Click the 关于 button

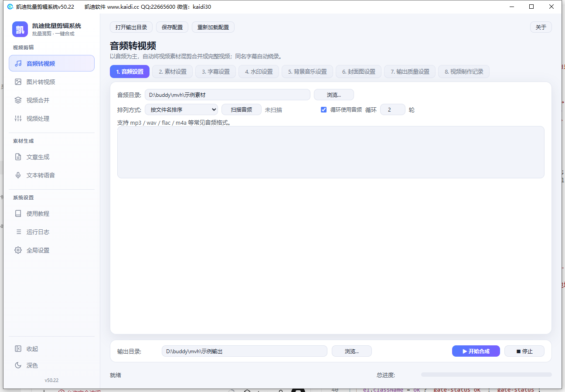pyautogui.click(x=541, y=27)
